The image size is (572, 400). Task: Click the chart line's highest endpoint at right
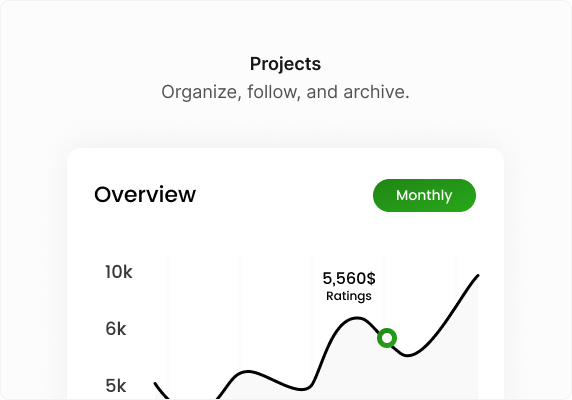point(478,275)
